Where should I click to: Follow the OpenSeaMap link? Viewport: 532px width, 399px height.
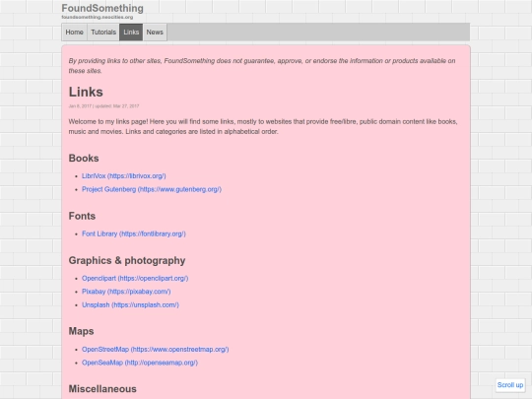(140, 363)
